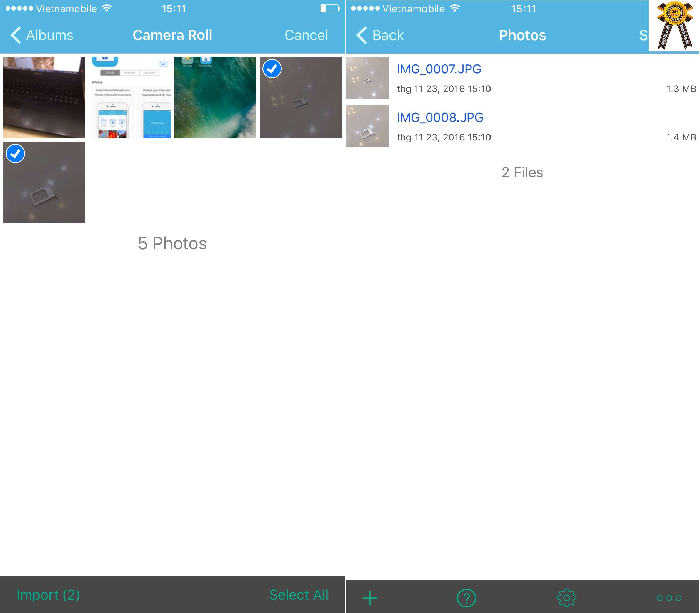Open IMG_0008.JPG file entry

point(440,118)
